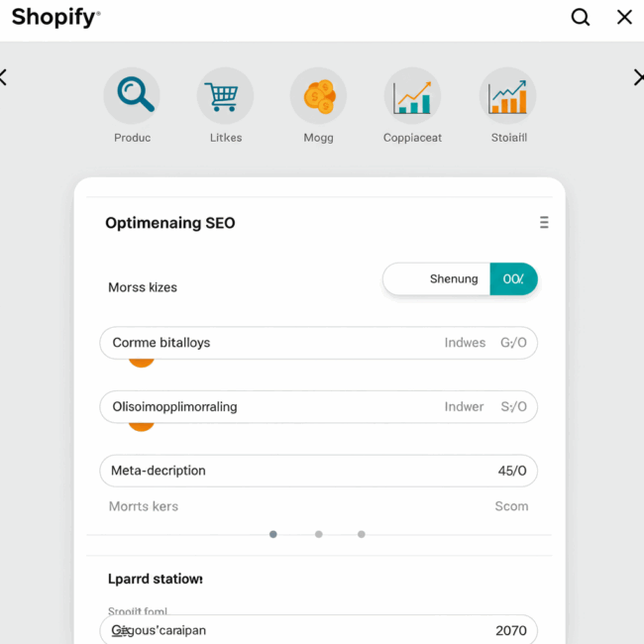Click the teal 00/ toggle segment
Viewport: 644px width, 644px height.
(x=513, y=279)
